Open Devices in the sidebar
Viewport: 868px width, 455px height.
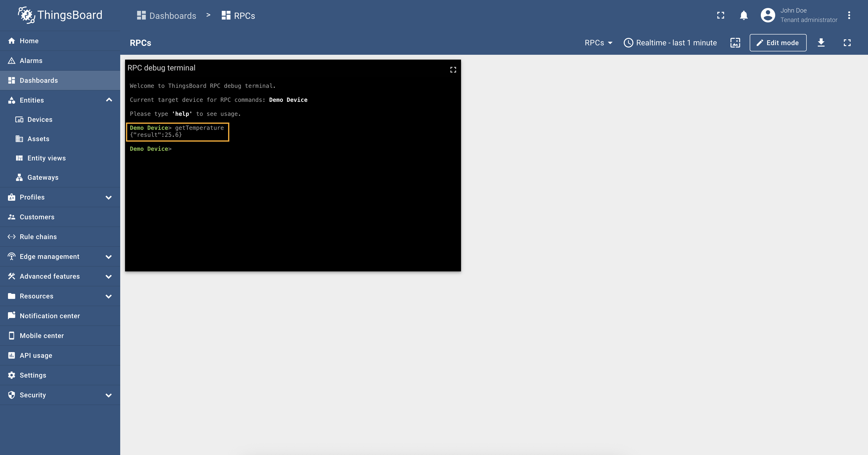40,120
